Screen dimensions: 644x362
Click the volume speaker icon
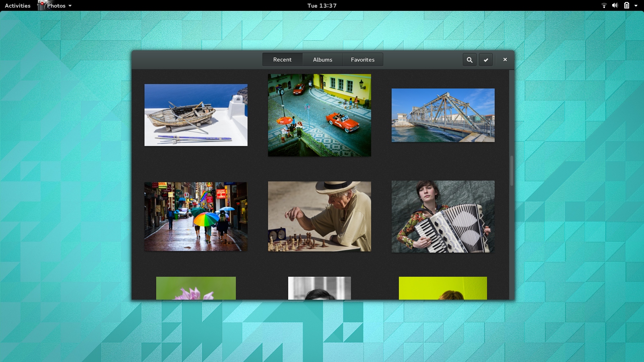615,5
